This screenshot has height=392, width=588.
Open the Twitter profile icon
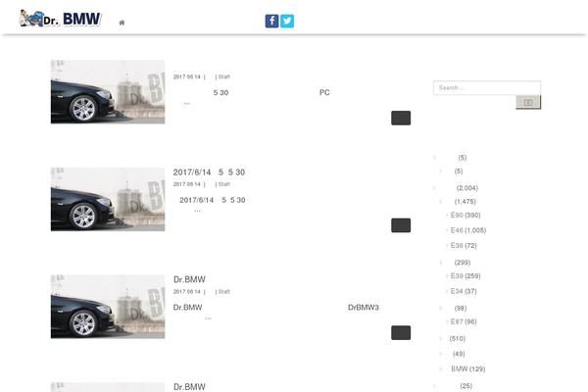coord(287,21)
